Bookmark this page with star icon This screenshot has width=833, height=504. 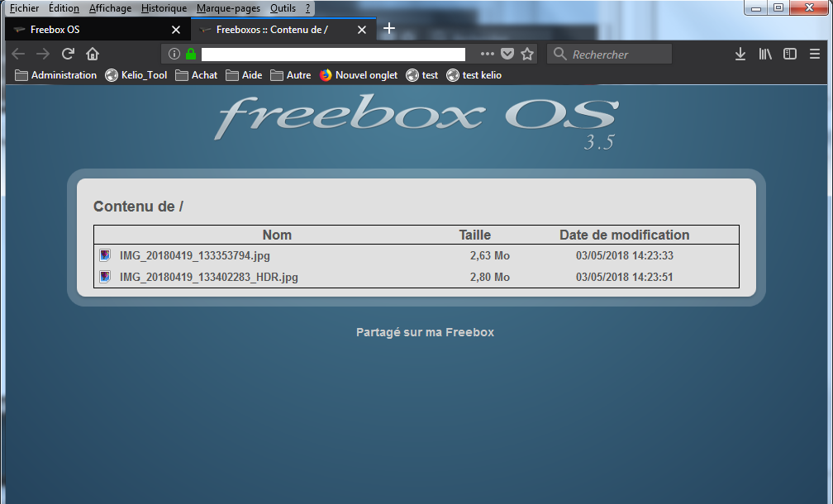click(527, 54)
